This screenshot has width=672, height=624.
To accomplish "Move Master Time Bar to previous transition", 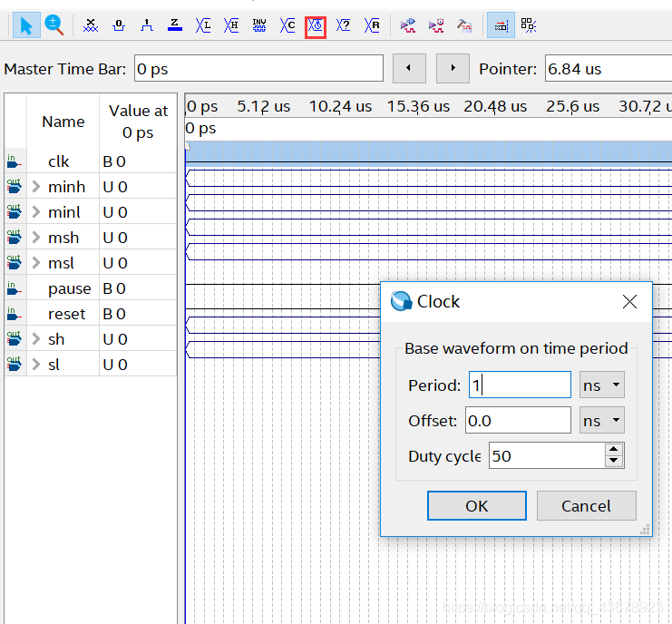I will 409,68.
